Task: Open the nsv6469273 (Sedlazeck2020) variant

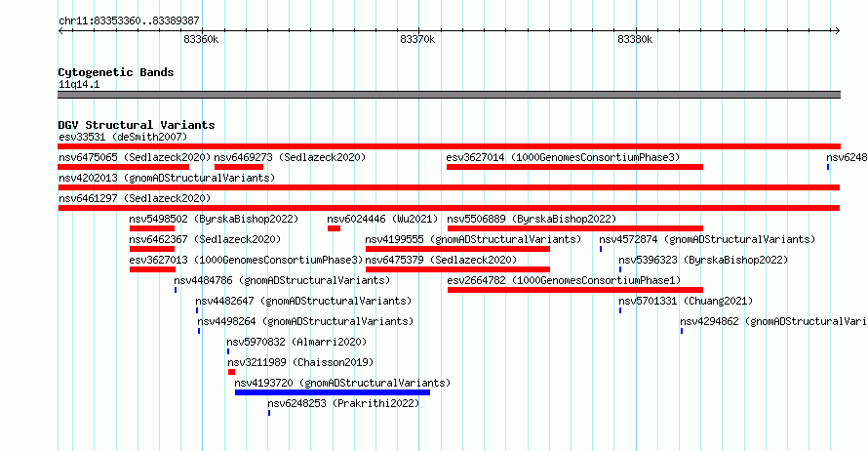Action: (290, 157)
